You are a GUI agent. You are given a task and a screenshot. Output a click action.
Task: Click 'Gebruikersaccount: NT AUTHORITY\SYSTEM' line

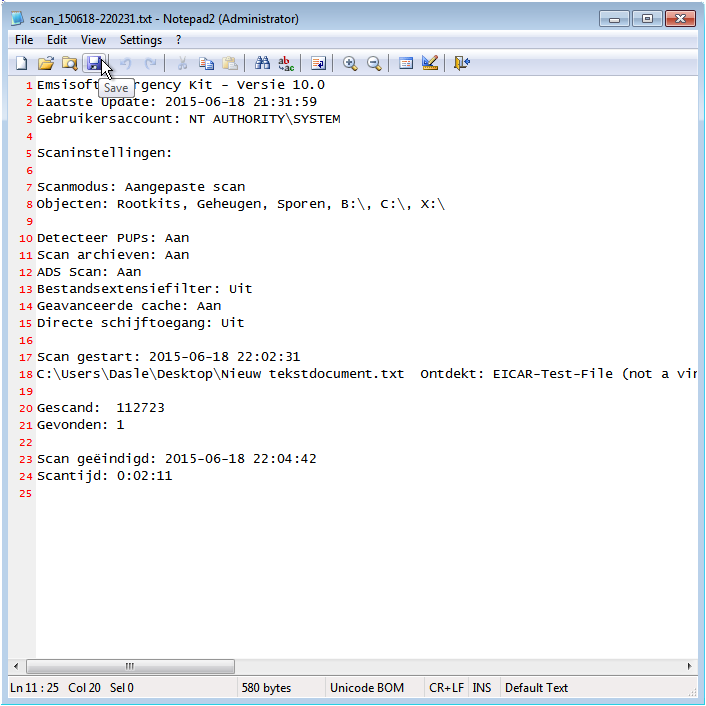click(189, 119)
